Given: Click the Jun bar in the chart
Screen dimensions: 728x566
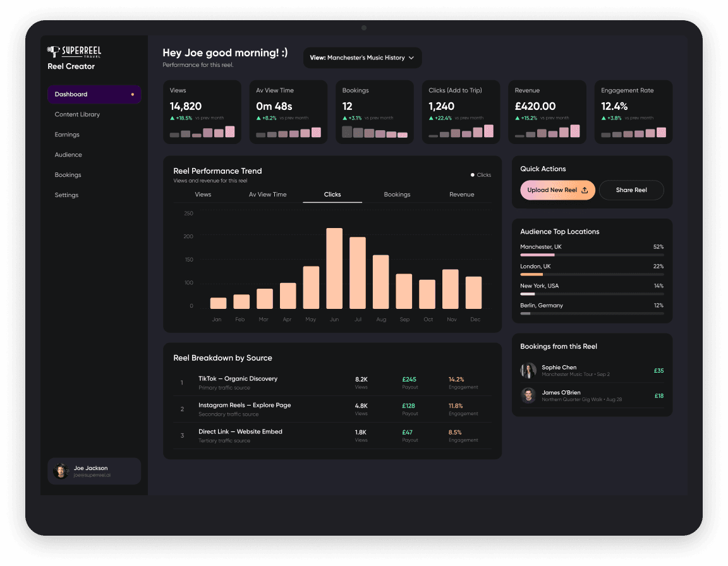Looking at the screenshot, I should [334, 268].
